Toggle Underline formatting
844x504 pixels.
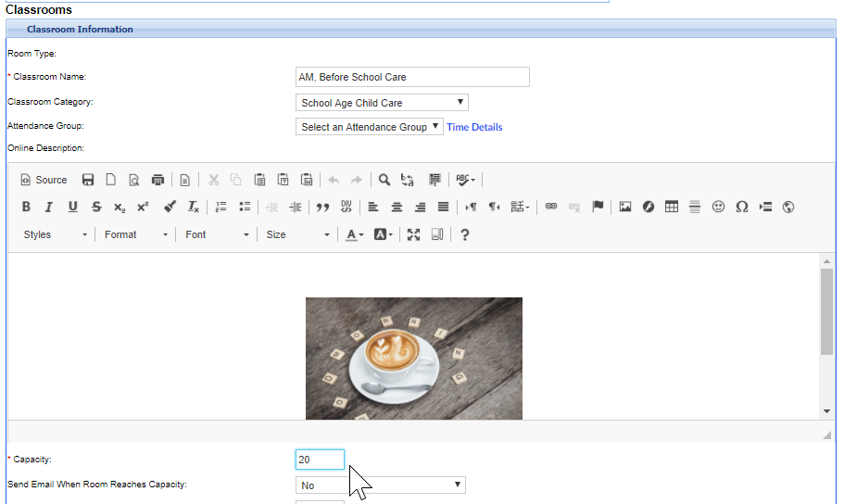pos(72,207)
